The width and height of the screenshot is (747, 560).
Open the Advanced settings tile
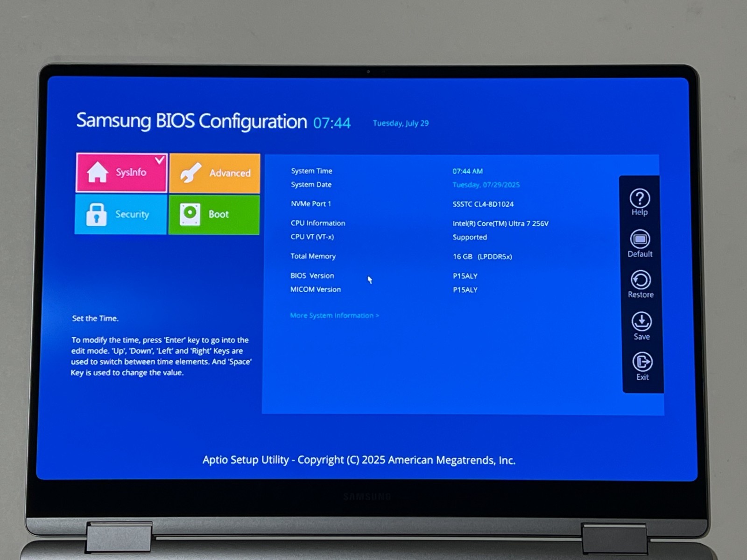[215, 173]
